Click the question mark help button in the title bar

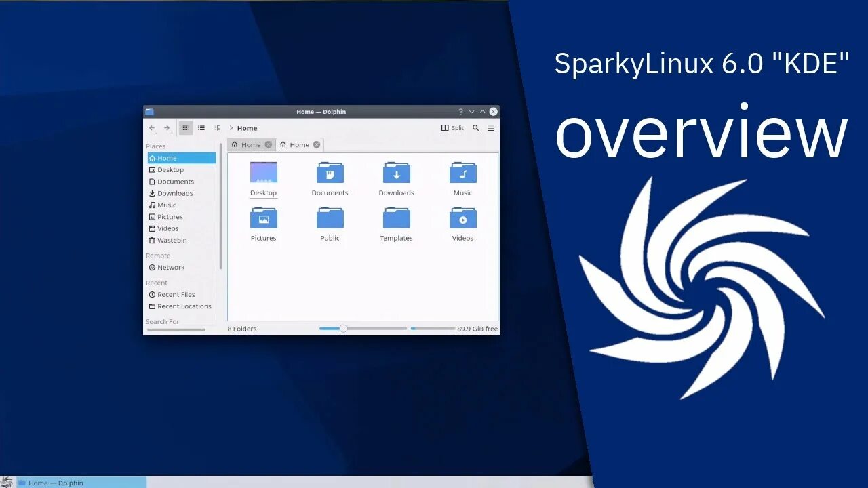tap(460, 112)
